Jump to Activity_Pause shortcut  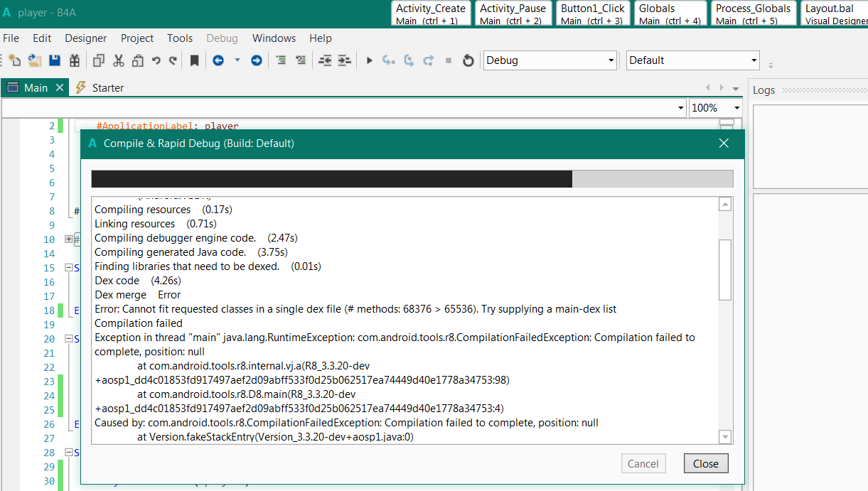pos(513,14)
